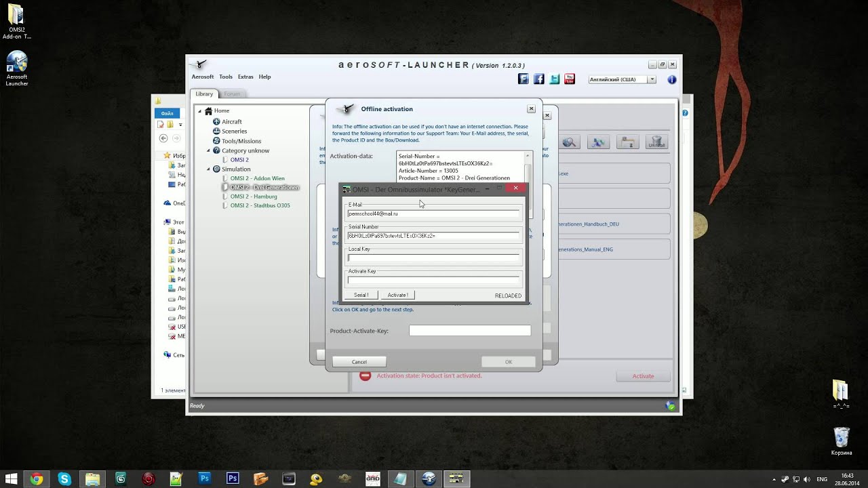Collapse the Simulation tree node

[x=209, y=169]
